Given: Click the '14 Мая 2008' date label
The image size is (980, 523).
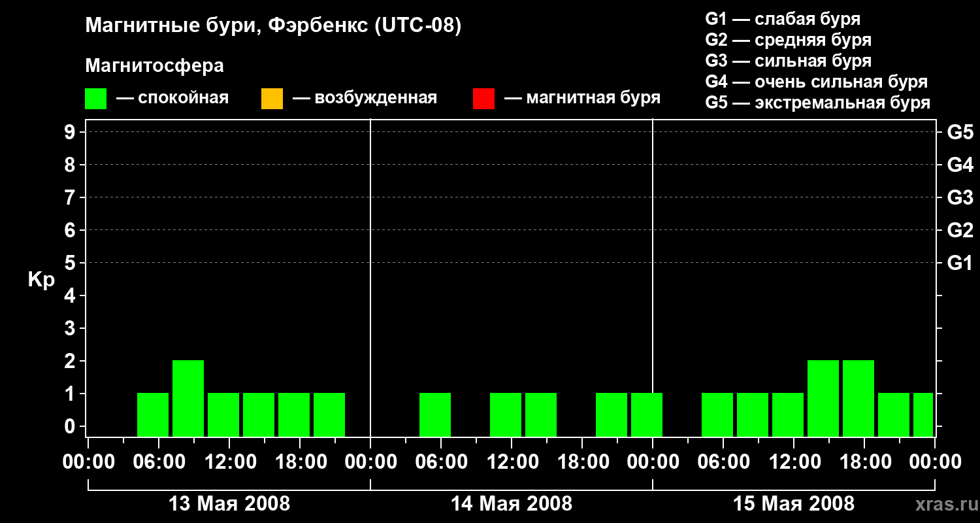Looking at the screenshot, I should 512,504.
